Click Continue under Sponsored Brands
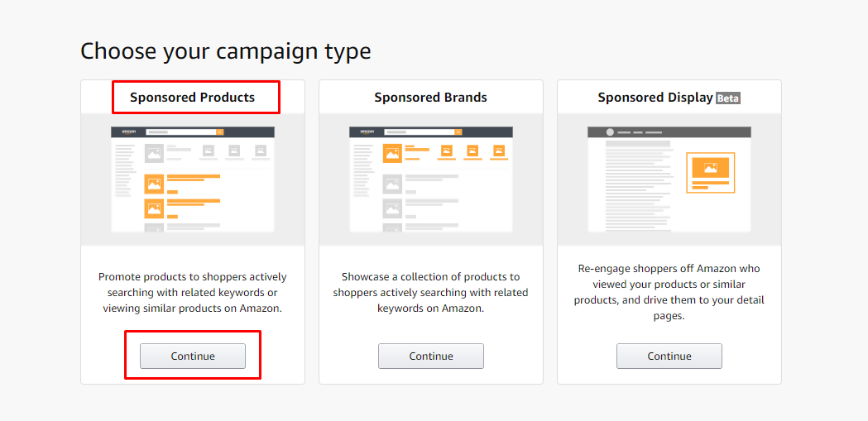Viewport: 868px width, 421px height. pos(430,356)
